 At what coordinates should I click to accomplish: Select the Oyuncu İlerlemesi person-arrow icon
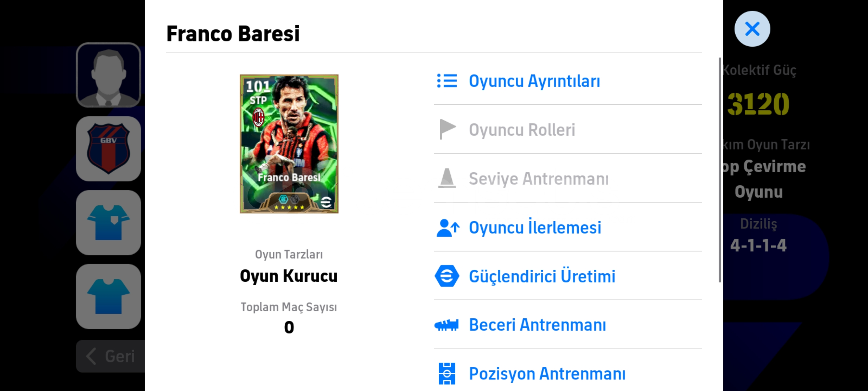(x=448, y=228)
